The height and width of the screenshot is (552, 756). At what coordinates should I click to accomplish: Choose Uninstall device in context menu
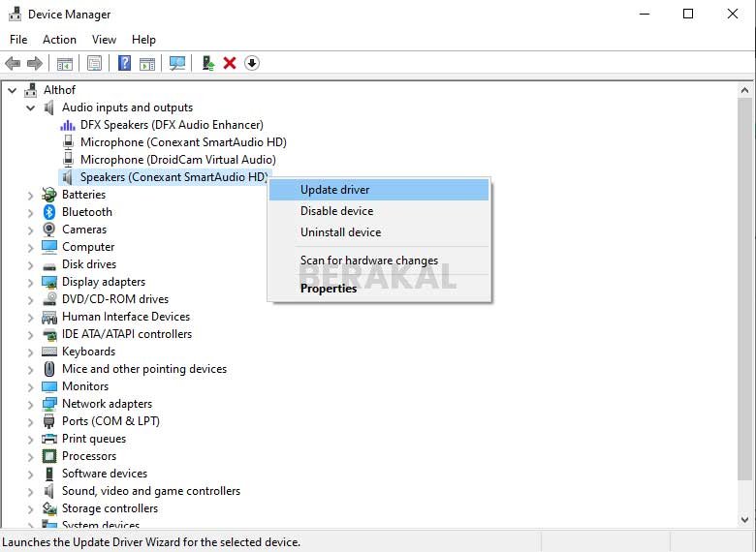379,232
